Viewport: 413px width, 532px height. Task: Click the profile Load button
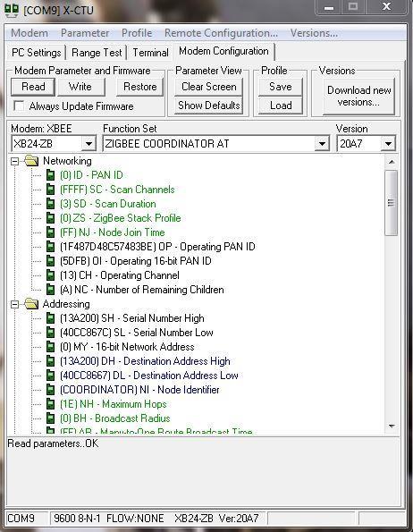pyautogui.click(x=281, y=106)
